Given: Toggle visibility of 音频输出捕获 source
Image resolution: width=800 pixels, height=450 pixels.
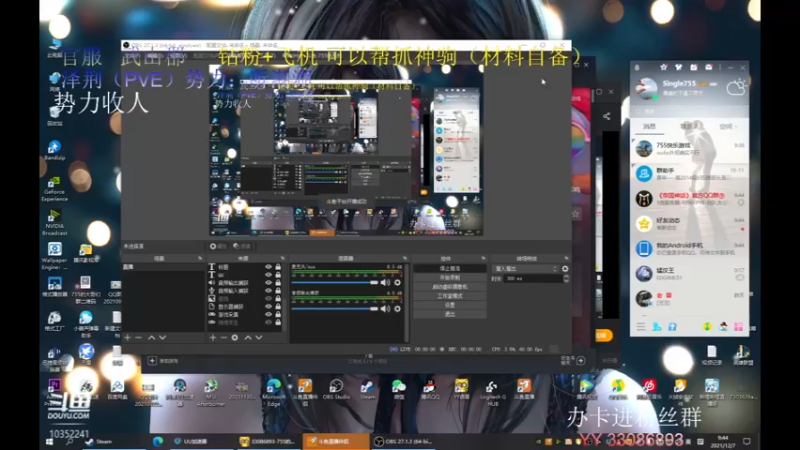Looking at the screenshot, I should tap(268, 283).
